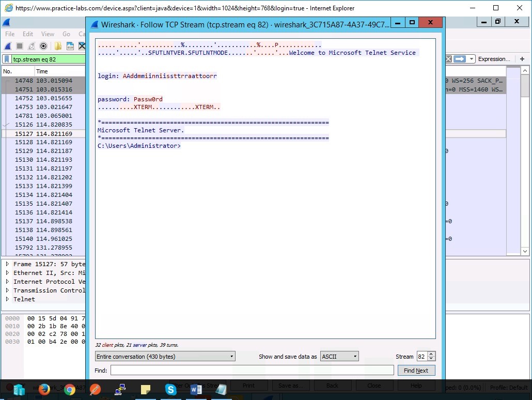The image size is (532, 400).
Task: Clear the display filter with the X icon
Action: (448, 59)
